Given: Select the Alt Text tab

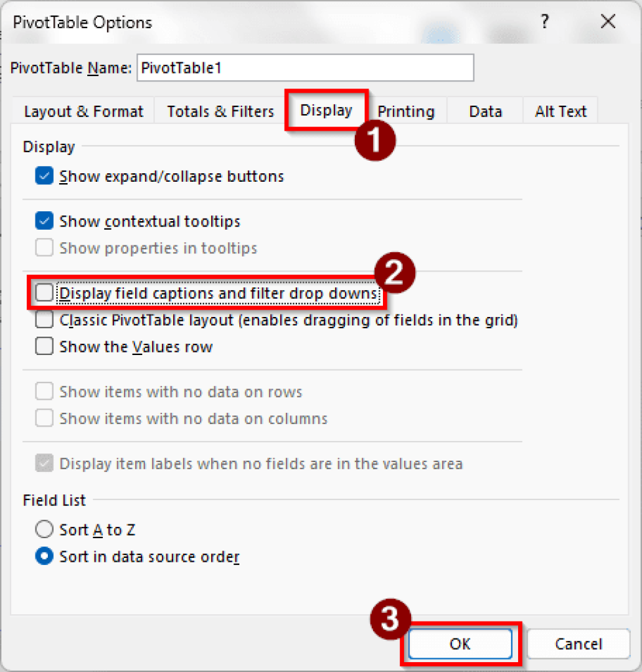Looking at the screenshot, I should (x=560, y=112).
